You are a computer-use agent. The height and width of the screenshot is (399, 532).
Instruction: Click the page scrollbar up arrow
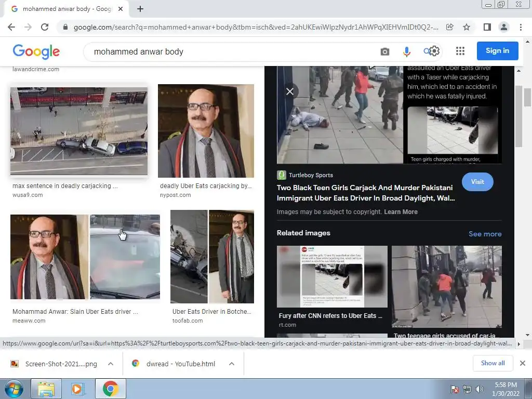tap(527, 42)
